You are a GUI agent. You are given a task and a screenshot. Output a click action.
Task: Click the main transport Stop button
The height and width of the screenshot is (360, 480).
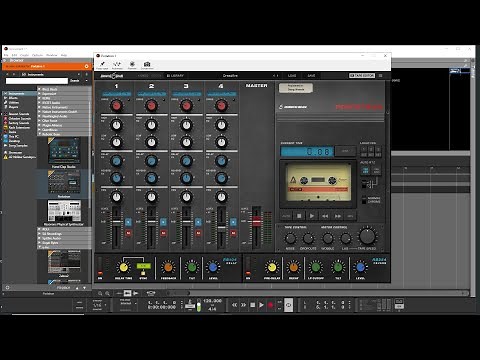click(252, 305)
